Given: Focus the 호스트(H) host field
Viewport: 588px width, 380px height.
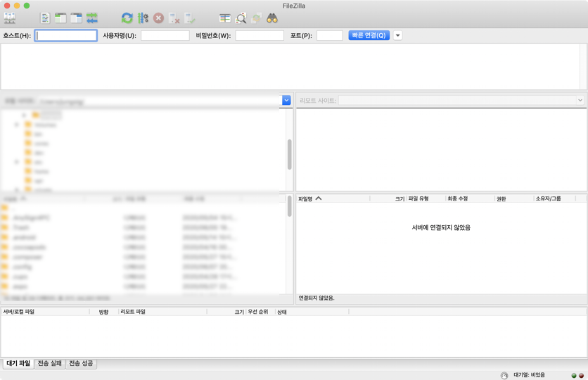Looking at the screenshot, I should (66, 36).
